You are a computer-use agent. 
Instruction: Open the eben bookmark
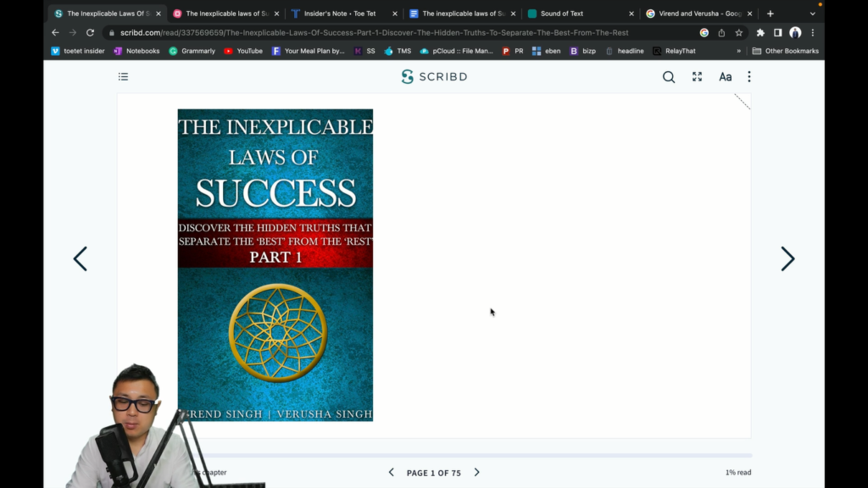click(x=547, y=51)
